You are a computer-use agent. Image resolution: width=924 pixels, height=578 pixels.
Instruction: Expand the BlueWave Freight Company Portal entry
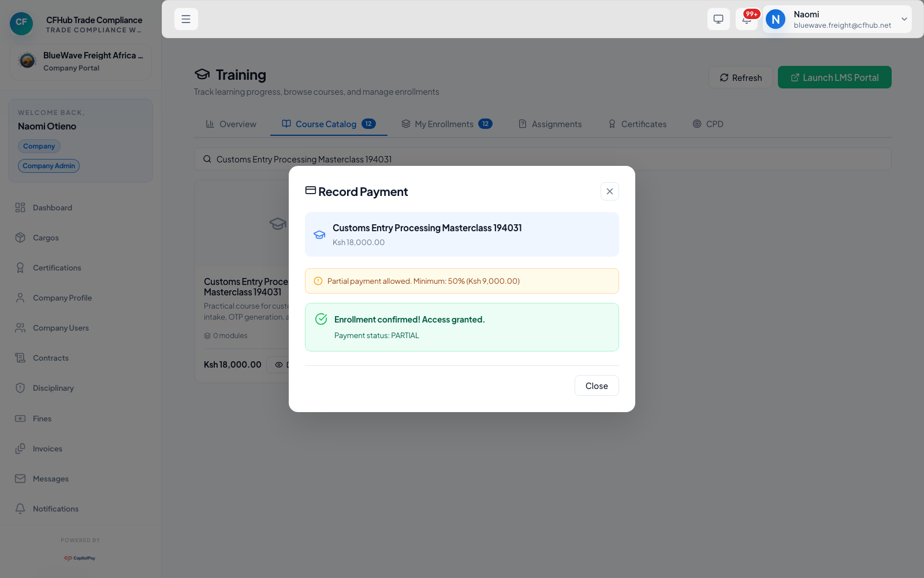[x=80, y=62]
